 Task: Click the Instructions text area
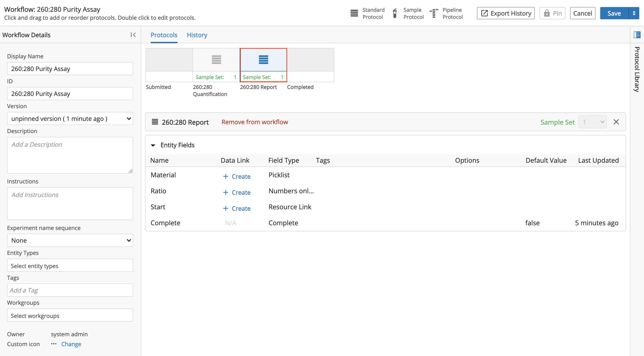coord(70,204)
